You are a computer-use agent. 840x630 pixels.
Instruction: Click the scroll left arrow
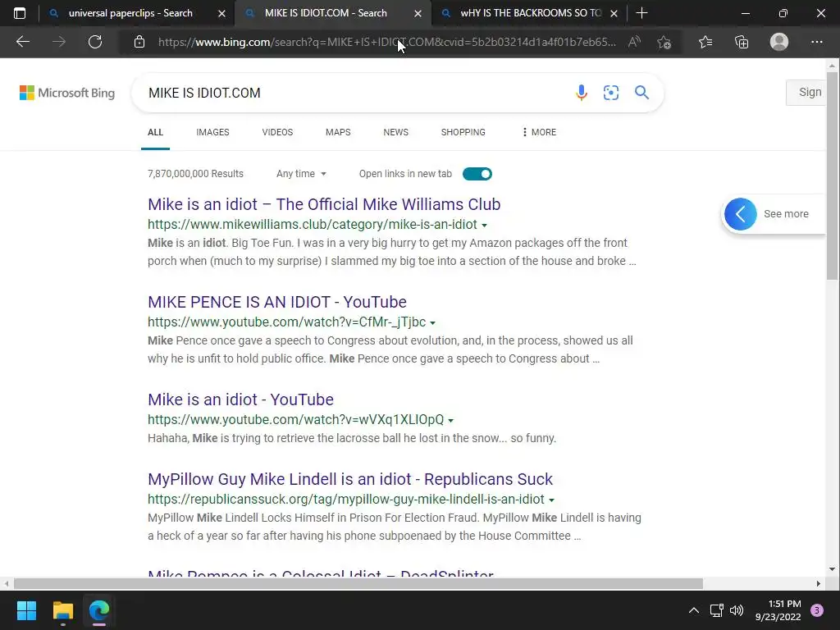7,583
